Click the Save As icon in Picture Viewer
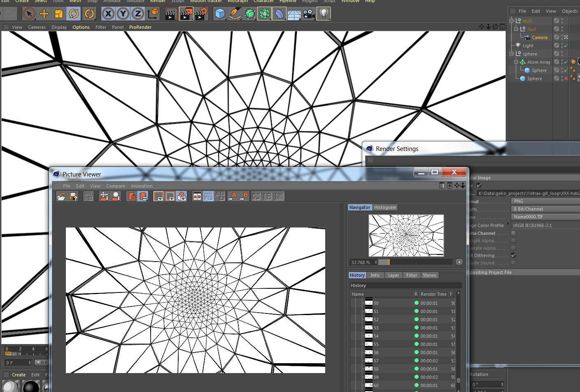580x392 pixels. [x=73, y=197]
